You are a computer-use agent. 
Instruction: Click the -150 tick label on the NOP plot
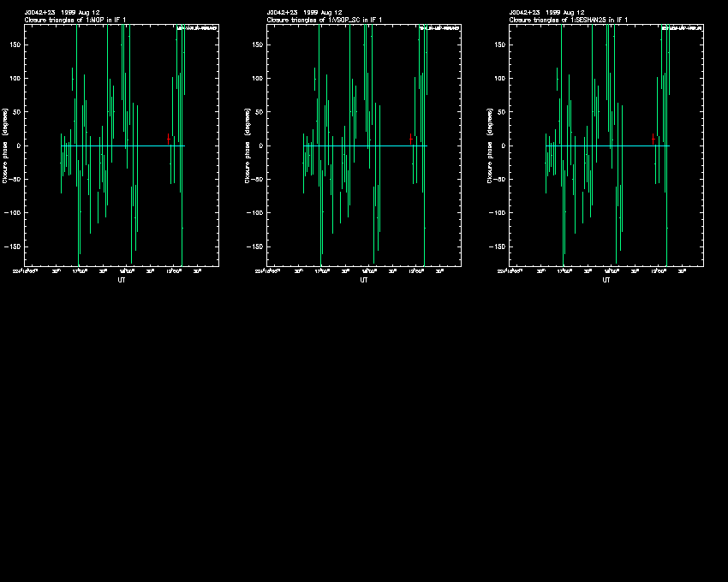[x=13, y=246]
